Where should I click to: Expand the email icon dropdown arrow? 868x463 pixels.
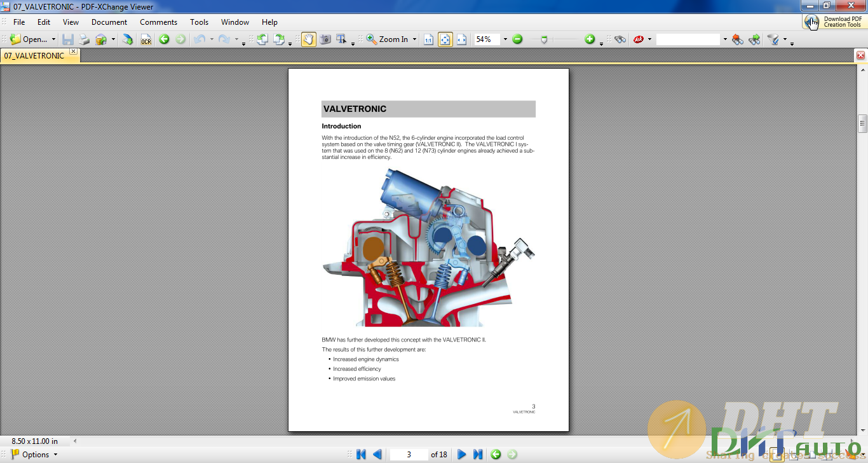coord(113,39)
